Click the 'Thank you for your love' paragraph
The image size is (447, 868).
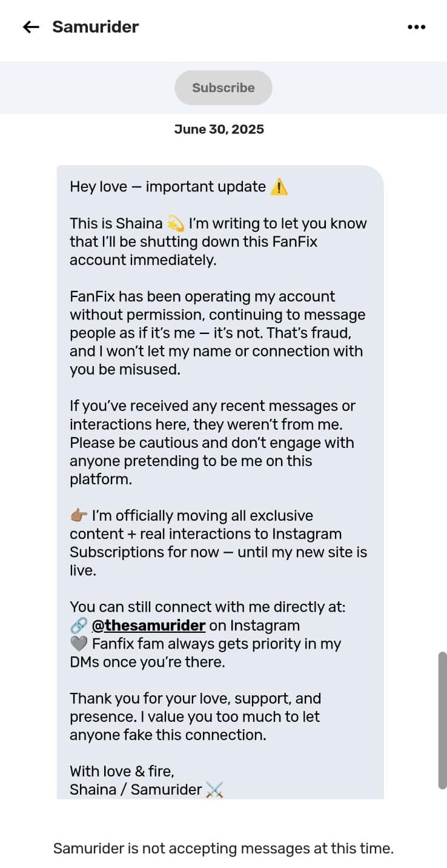(x=195, y=716)
